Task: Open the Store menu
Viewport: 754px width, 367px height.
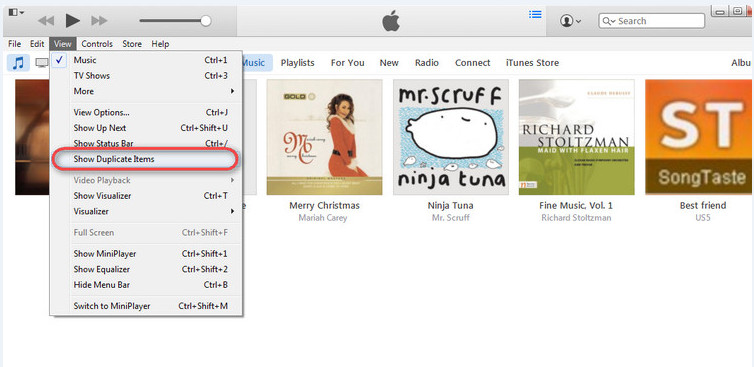Action: pyautogui.click(x=132, y=44)
